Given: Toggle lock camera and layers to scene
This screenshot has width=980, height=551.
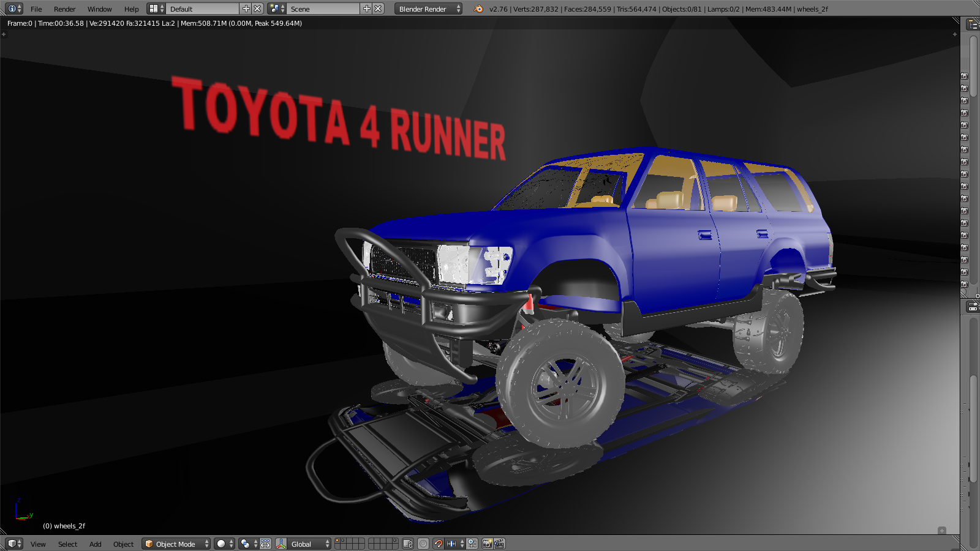Looking at the screenshot, I should click(408, 544).
